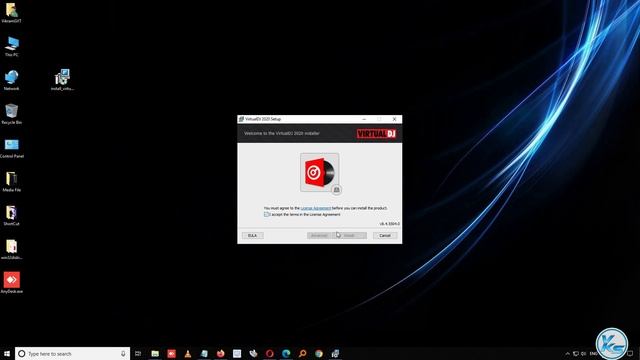The width and height of the screenshot is (640, 360).
Task: Close the VirtualDJ Setup window
Action: click(x=394, y=119)
